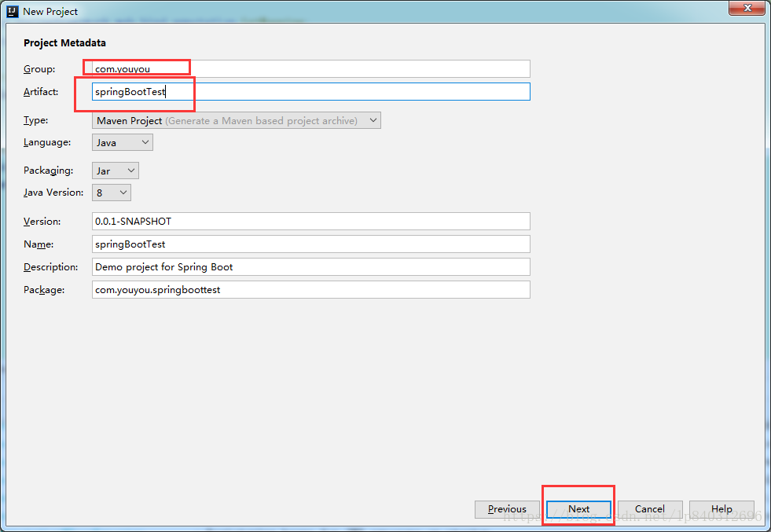Open the Java Version dropdown
771x532 pixels.
click(111, 193)
